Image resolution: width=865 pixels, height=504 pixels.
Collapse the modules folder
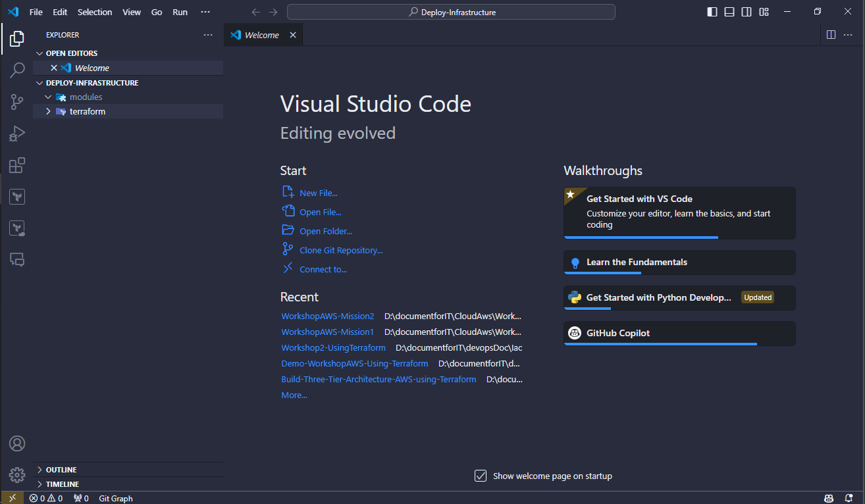click(x=48, y=97)
